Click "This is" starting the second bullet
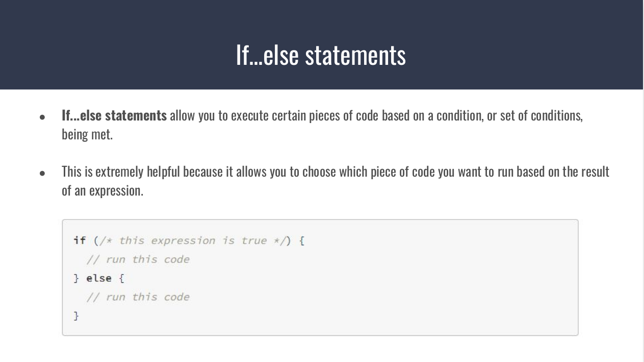The width and height of the screenshot is (644, 362). click(x=77, y=172)
